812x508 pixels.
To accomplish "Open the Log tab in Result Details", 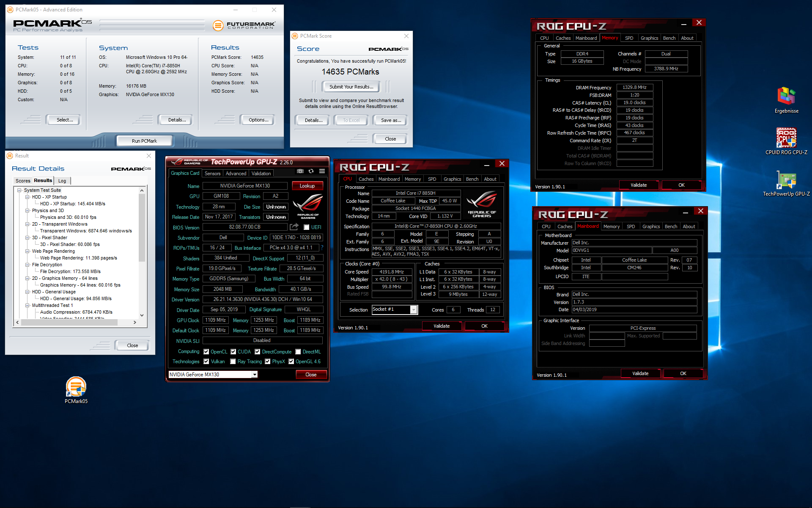I will tap(62, 181).
